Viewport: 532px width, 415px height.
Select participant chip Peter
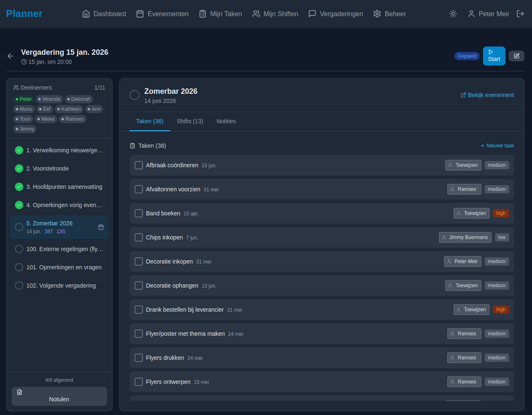[x=24, y=99]
